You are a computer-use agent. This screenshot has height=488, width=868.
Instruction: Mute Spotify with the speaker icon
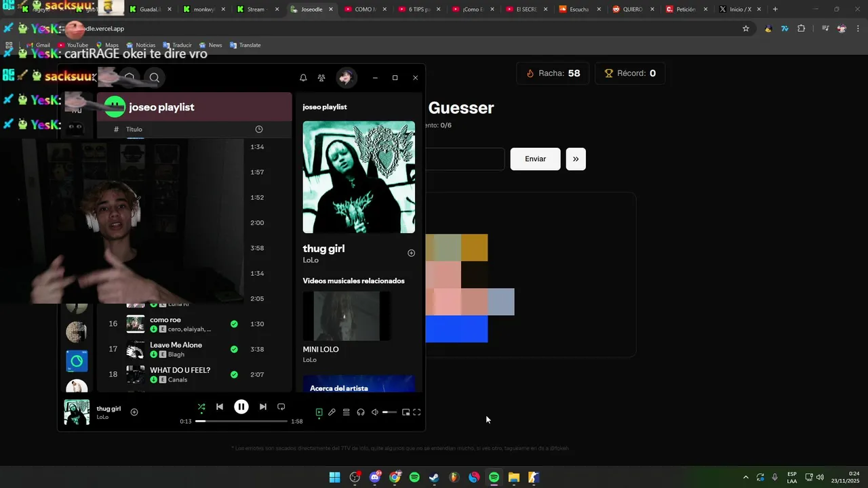tap(374, 412)
